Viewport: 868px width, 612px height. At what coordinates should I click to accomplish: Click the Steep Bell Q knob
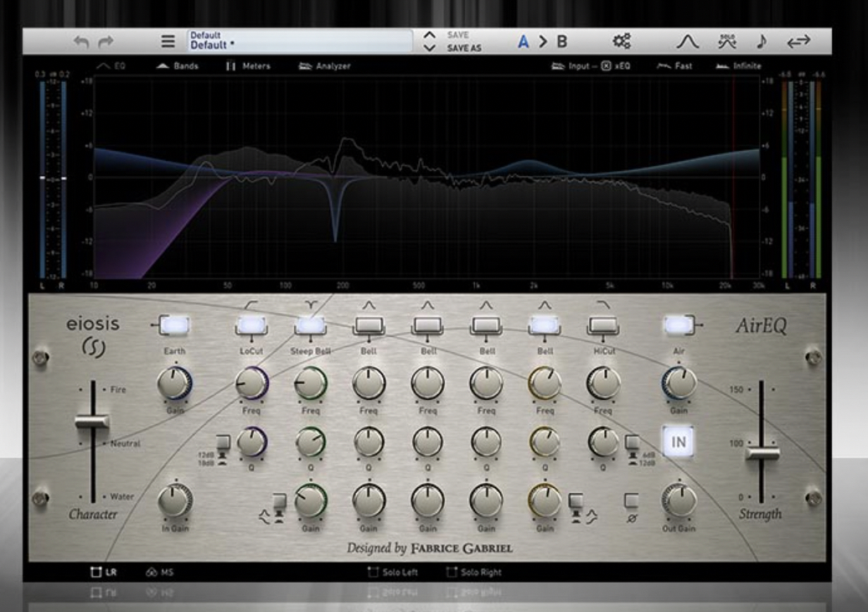[311, 442]
